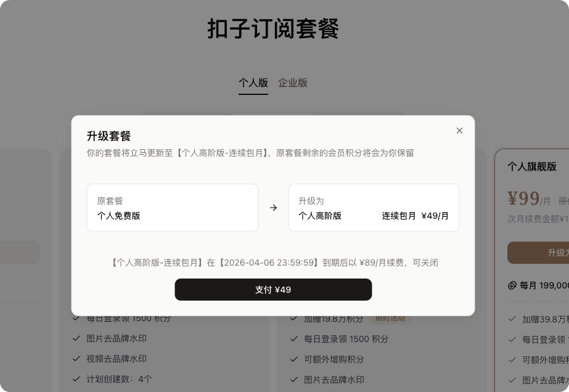Open the 企业版 tab
The height and width of the screenshot is (392, 569).
click(293, 83)
